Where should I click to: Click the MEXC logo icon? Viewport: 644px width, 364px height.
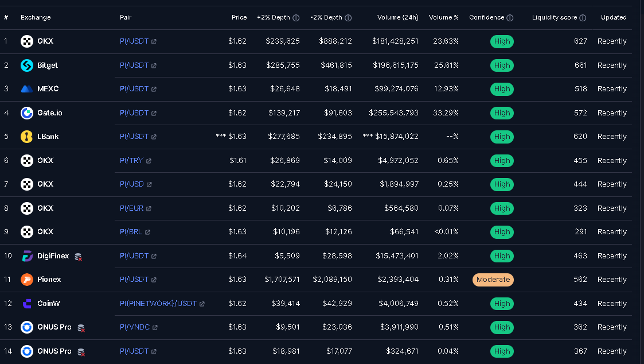(27, 89)
